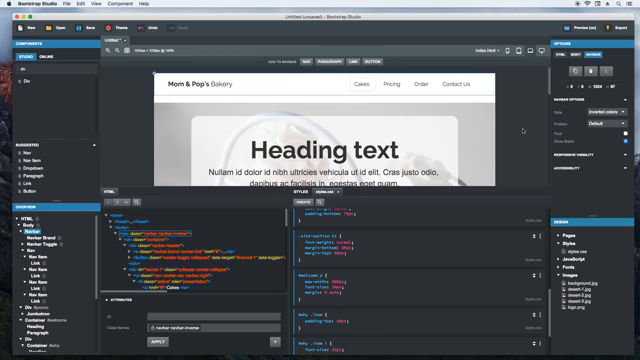Add a new attribute with plus button
Screen dimensions: 640x360
(x=275, y=342)
